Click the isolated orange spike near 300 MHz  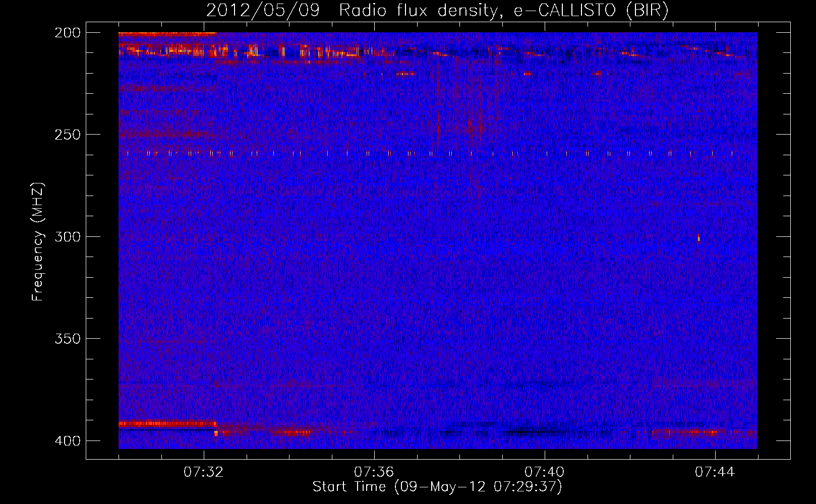(698, 237)
